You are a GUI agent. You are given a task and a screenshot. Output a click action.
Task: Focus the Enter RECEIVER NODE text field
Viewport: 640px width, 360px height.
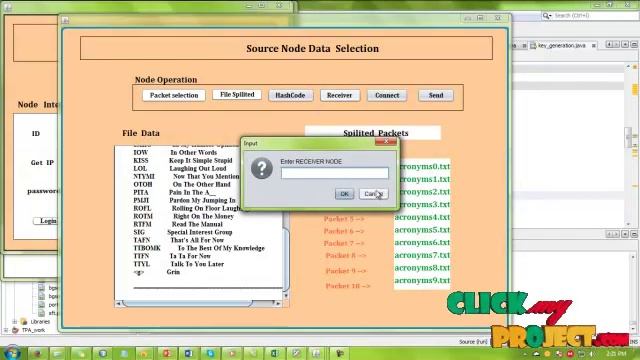(335, 173)
